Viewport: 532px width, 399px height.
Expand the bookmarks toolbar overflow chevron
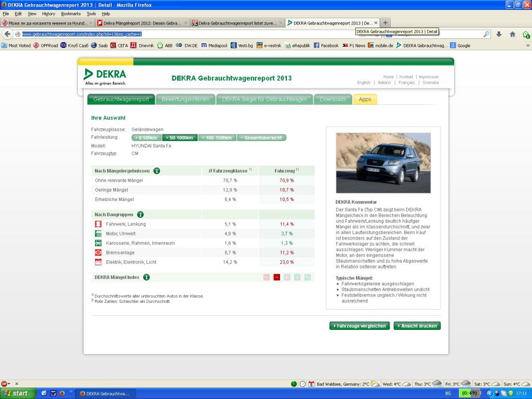tap(527, 46)
